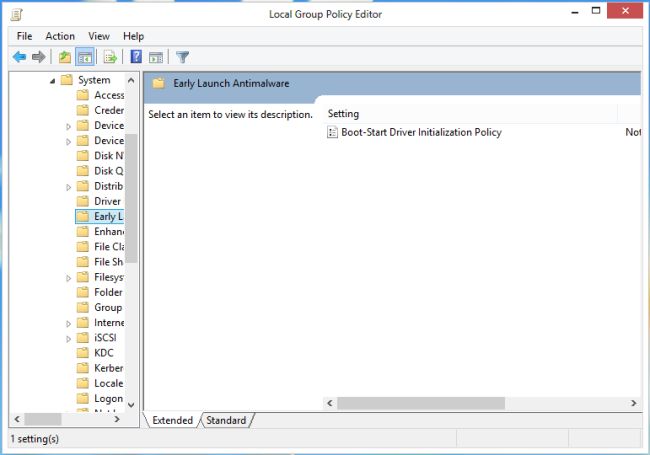Expand the Filesys folder node
650x455 pixels.
pyautogui.click(x=68, y=278)
